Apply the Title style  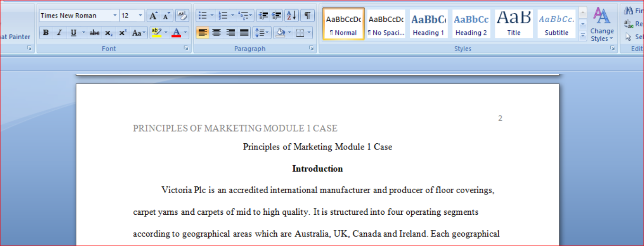tap(514, 24)
